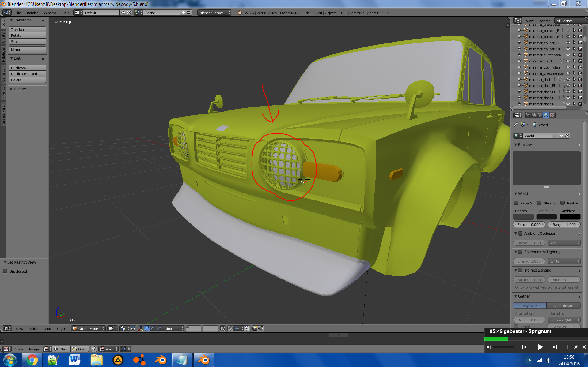Collapse the Transform panel
588x367 pixels.
(x=11, y=20)
